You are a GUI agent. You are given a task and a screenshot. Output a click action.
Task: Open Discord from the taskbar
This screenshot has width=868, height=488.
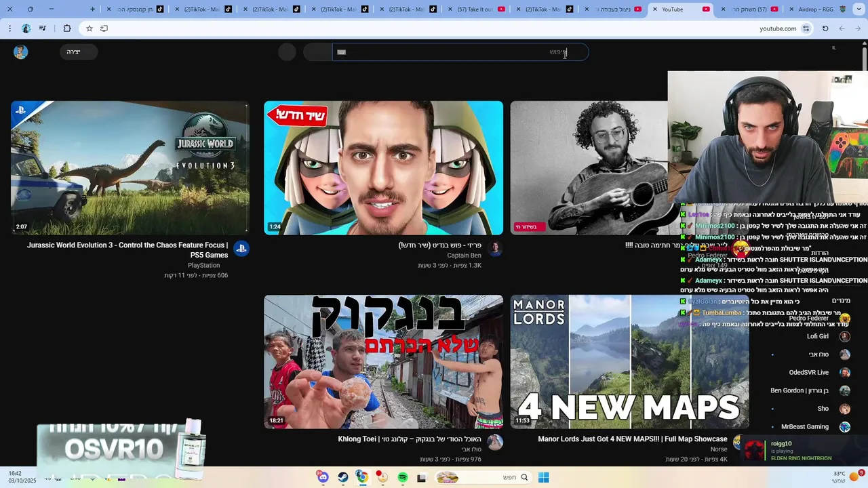(323, 478)
